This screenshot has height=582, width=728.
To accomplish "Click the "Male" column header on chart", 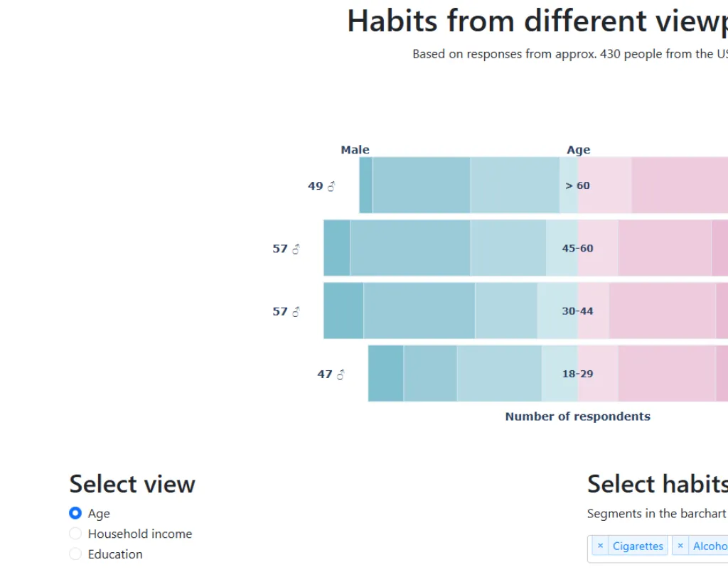I will 355,150.
